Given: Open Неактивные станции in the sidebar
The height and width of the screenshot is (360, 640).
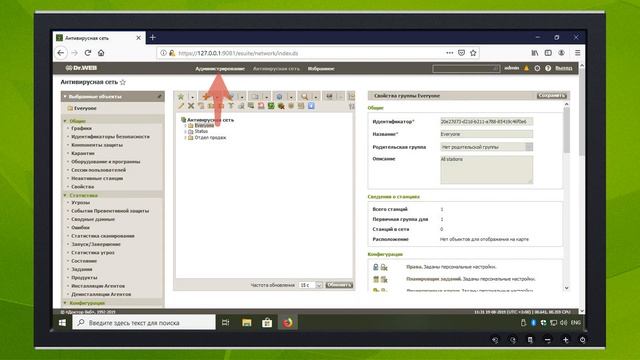Looking at the screenshot, I should pyautogui.click(x=97, y=178).
